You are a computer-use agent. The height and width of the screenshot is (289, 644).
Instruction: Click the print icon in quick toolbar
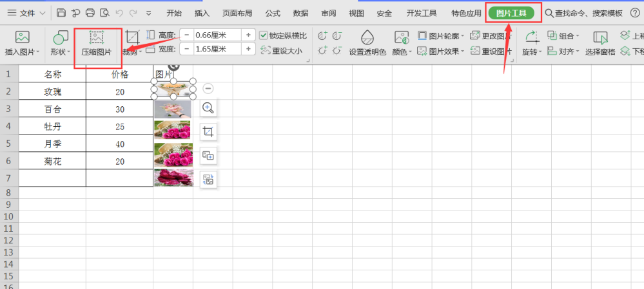coord(90,13)
